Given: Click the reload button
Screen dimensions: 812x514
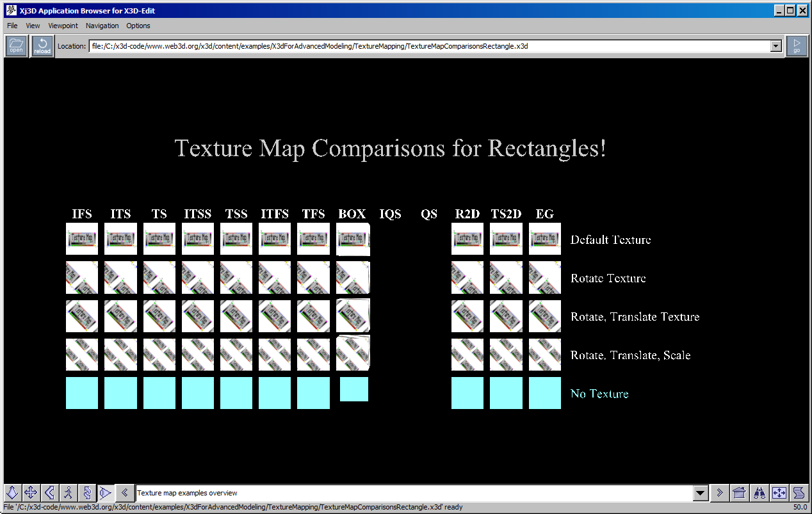Looking at the screenshot, I should pos(42,45).
